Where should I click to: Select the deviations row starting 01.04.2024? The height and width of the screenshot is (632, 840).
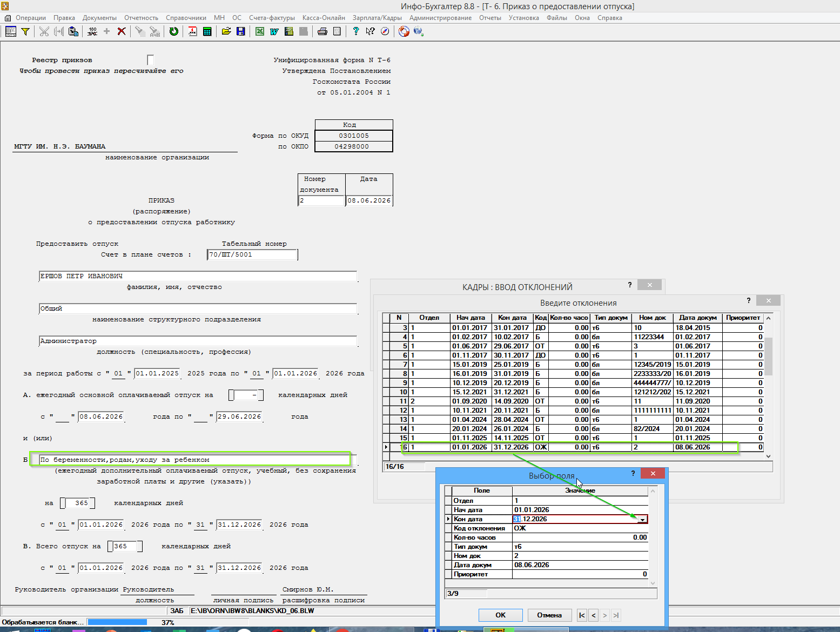[x=573, y=420]
